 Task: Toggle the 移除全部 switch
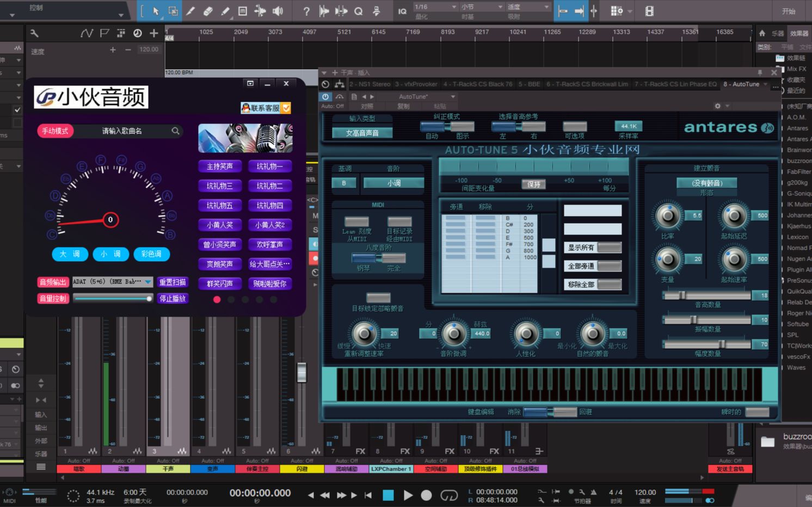coord(609,285)
